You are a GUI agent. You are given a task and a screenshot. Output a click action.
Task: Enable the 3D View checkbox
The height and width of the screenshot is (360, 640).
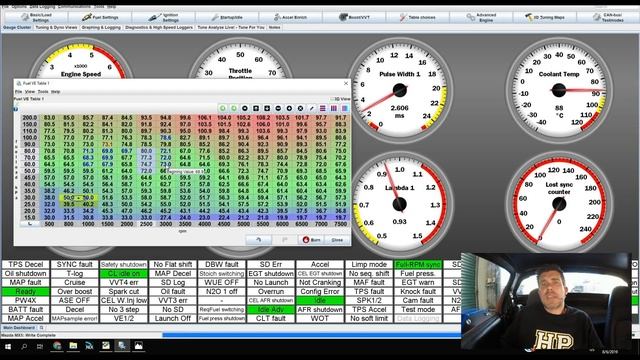[x=332, y=99]
